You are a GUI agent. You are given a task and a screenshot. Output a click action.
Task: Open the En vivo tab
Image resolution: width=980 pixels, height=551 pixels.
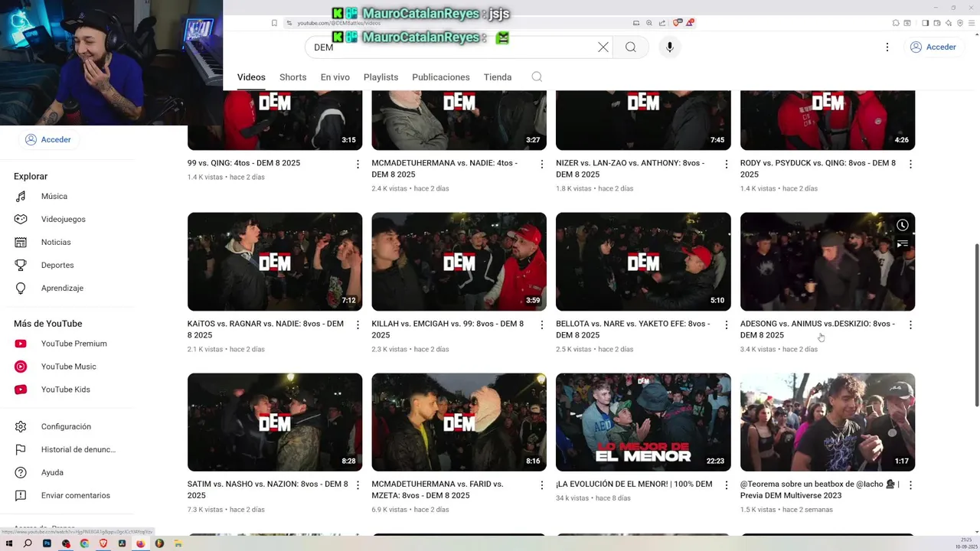(335, 77)
